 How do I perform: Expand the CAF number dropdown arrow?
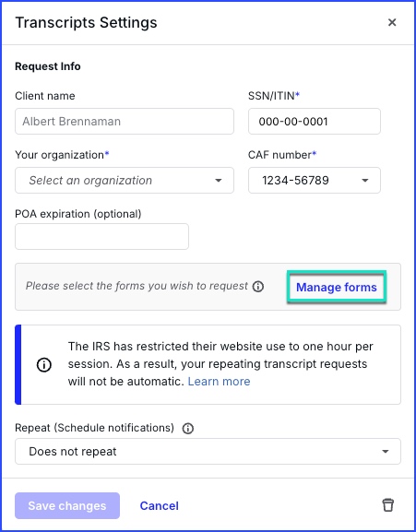pos(365,181)
